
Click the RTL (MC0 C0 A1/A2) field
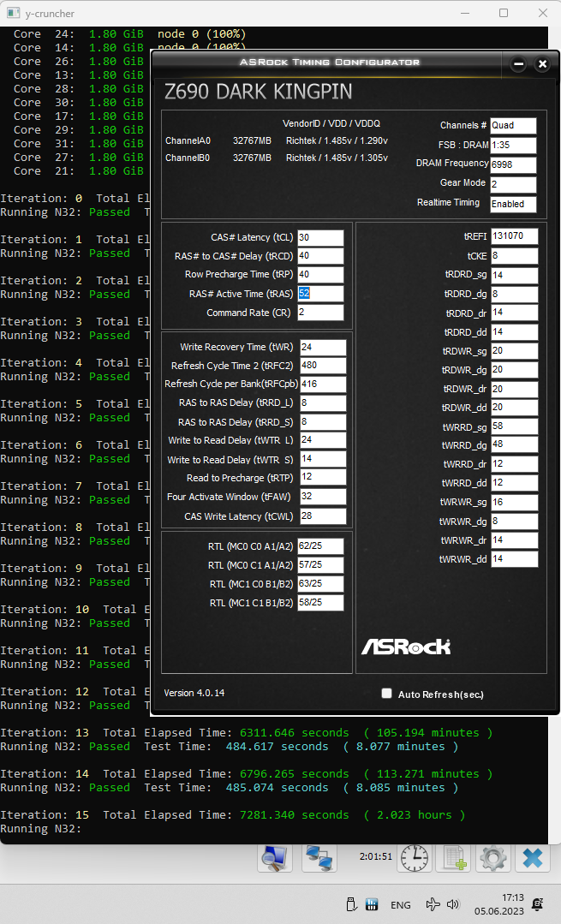[320, 546]
